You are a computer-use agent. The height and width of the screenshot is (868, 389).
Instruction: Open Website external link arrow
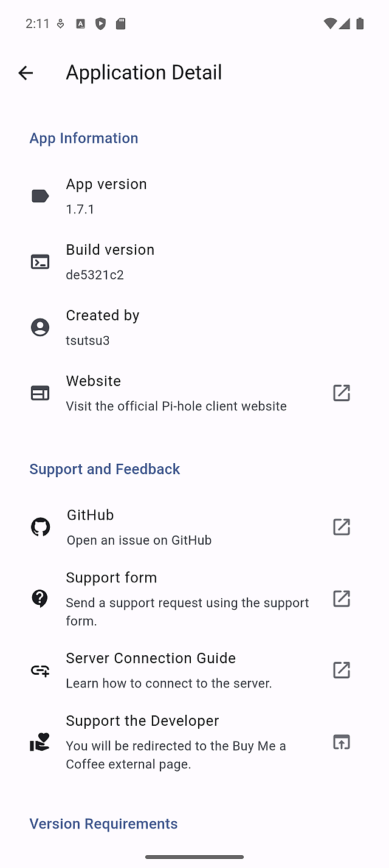[x=342, y=393]
